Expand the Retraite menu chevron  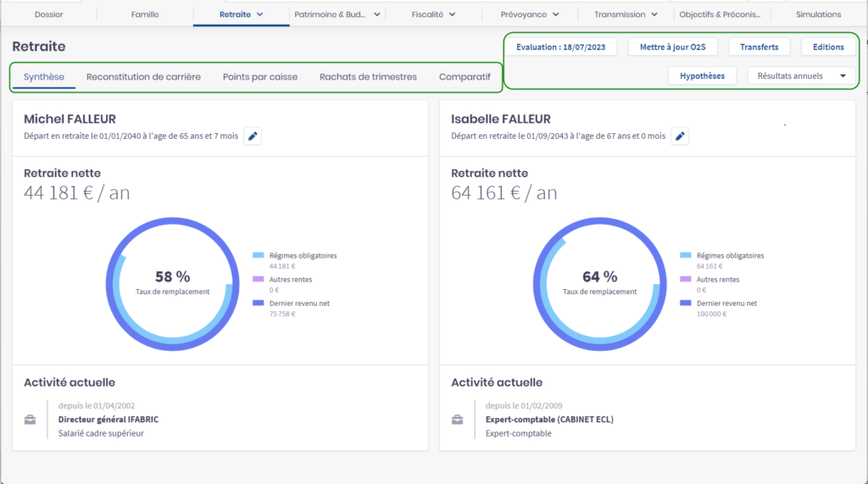point(259,14)
